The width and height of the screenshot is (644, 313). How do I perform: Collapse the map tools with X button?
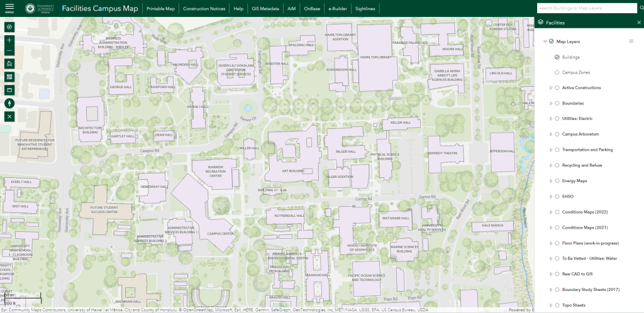click(10, 116)
